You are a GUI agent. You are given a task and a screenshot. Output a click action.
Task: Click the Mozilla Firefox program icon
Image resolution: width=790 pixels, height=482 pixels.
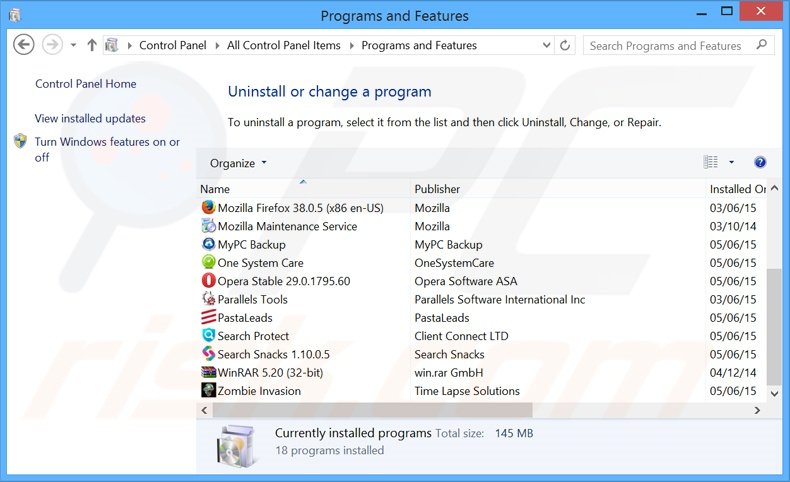tap(208, 208)
